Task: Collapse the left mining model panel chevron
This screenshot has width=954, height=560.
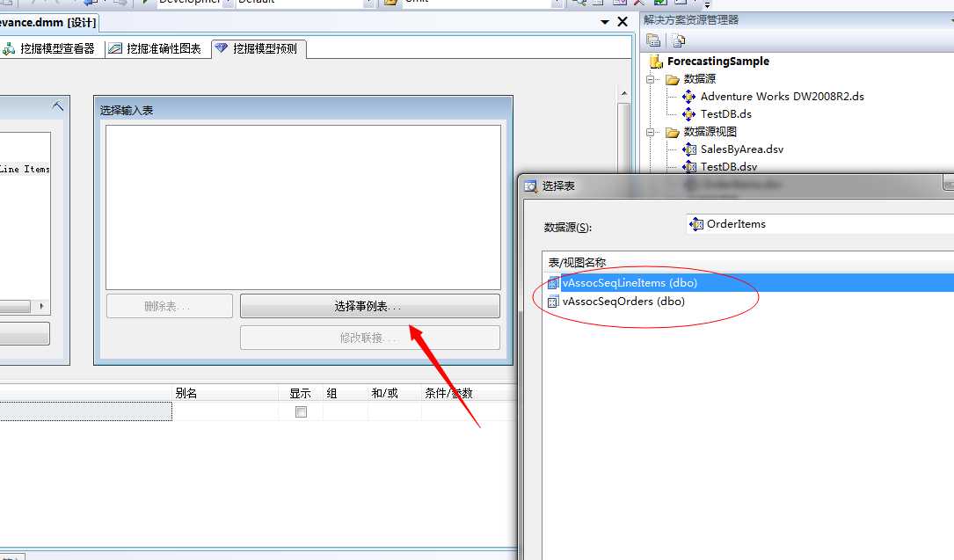Action: point(58,106)
